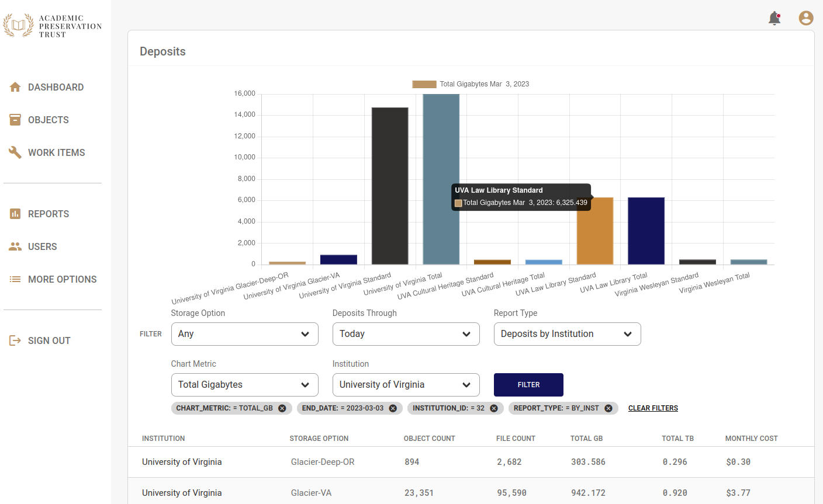Navigate to Objects page
Viewport: 823px width, 504px height.
pyautogui.click(x=49, y=120)
